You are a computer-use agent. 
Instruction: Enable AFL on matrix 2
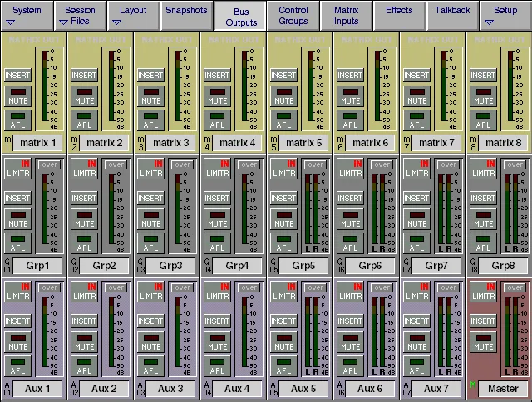tap(85, 120)
